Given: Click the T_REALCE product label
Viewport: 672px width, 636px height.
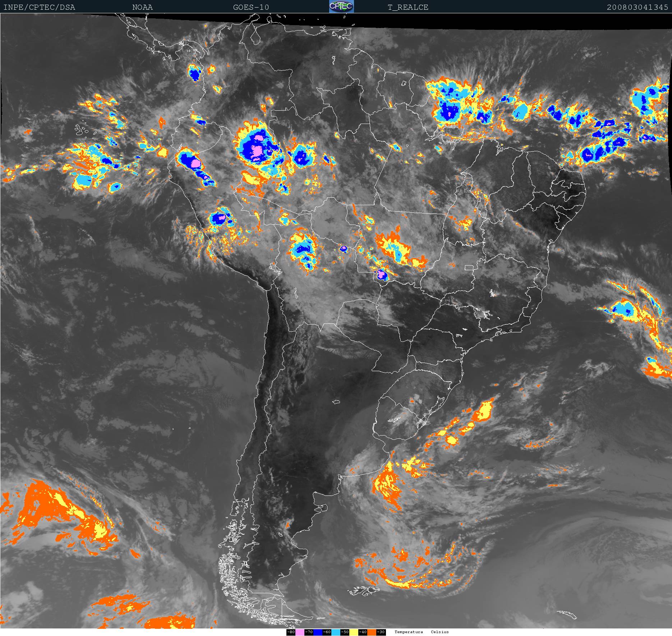Looking at the screenshot, I should point(408,7).
